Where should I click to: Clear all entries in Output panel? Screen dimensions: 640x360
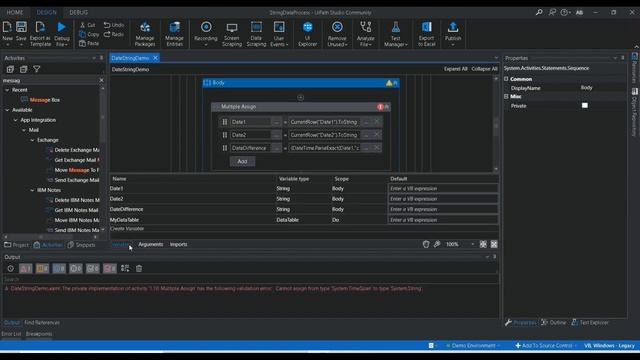point(139,269)
